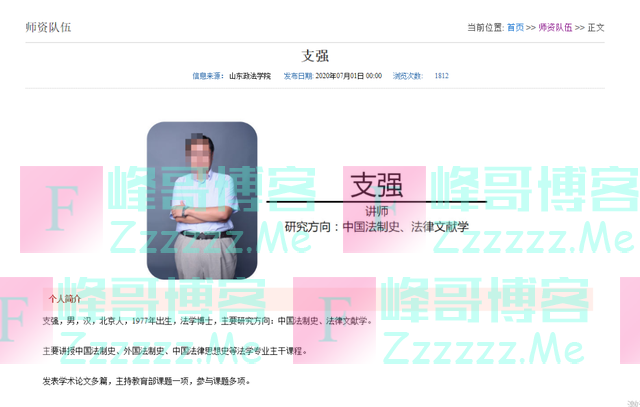Click the view count 1812

tap(441, 76)
